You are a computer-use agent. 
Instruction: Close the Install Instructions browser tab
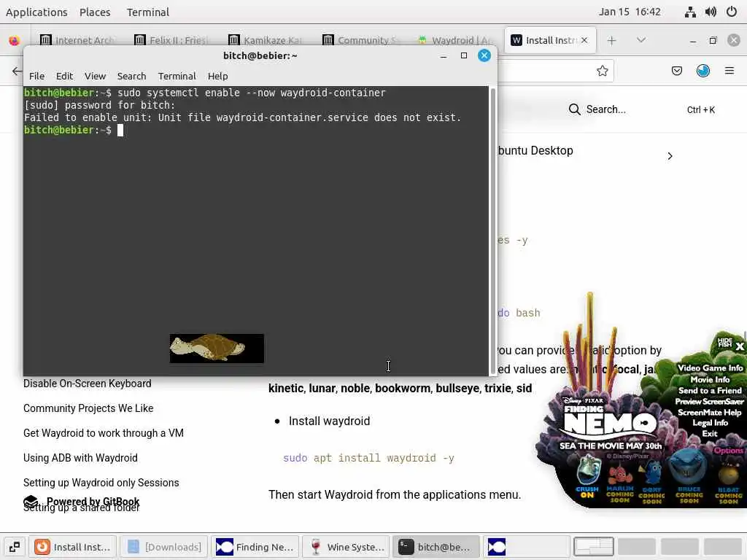pos(584,40)
